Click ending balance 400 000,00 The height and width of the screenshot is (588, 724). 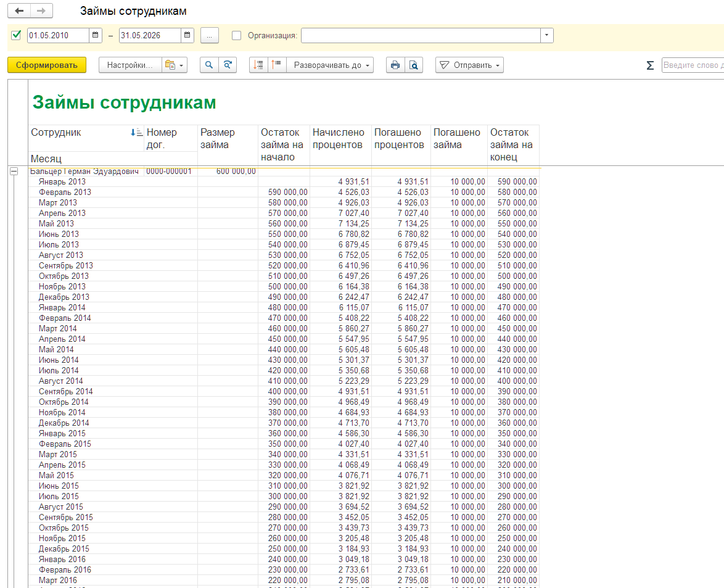click(x=517, y=381)
